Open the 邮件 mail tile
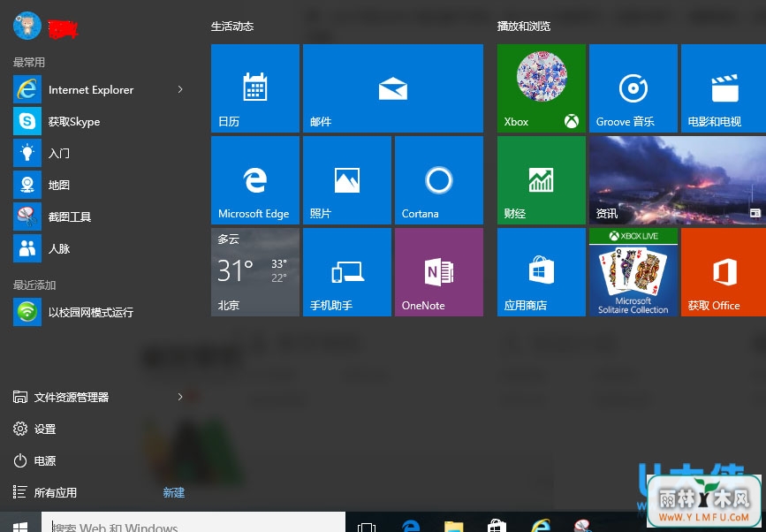 pos(393,88)
